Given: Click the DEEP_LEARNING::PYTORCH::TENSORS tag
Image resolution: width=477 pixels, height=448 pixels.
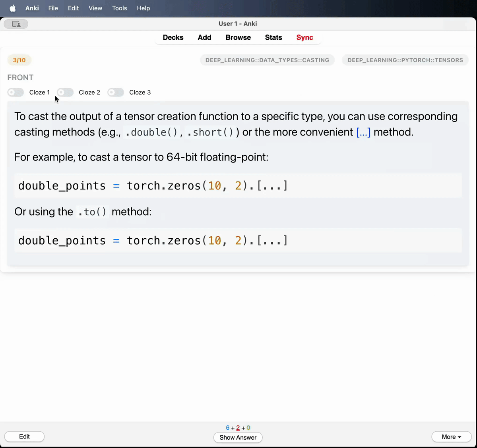Looking at the screenshot, I should tap(405, 60).
